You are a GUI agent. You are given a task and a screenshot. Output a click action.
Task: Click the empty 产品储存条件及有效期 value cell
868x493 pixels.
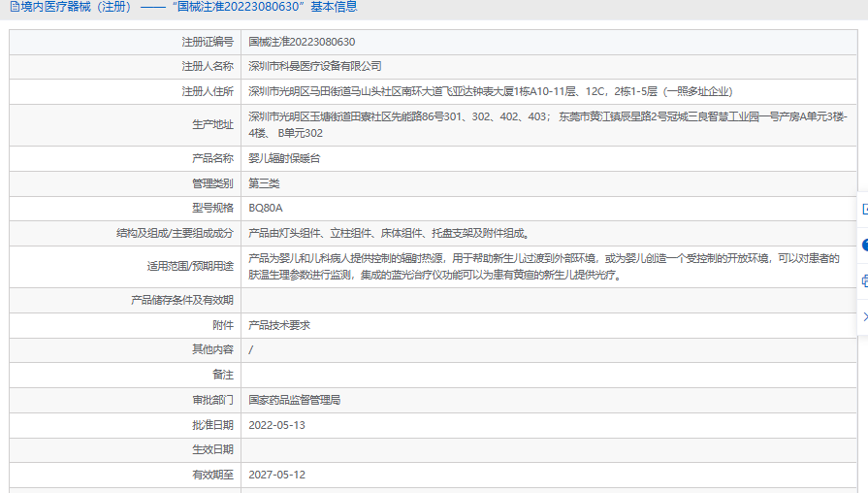click(x=549, y=300)
